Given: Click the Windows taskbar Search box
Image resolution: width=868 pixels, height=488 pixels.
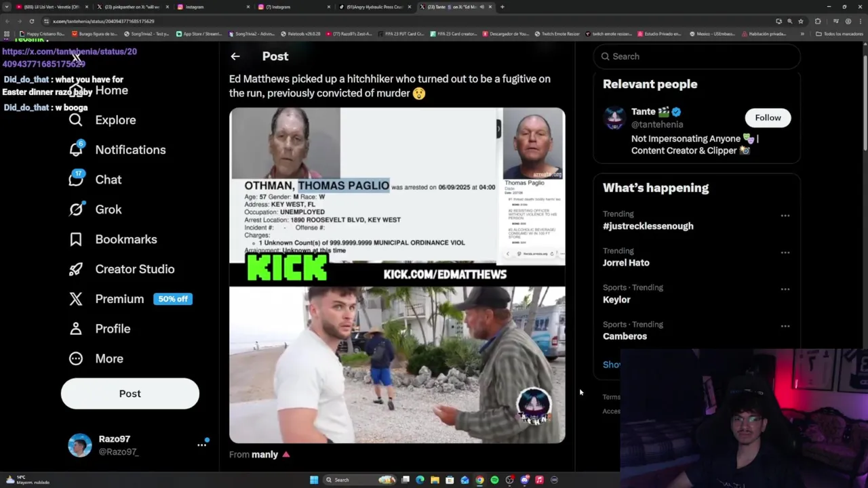Looking at the screenshot, I should point(361,480).
